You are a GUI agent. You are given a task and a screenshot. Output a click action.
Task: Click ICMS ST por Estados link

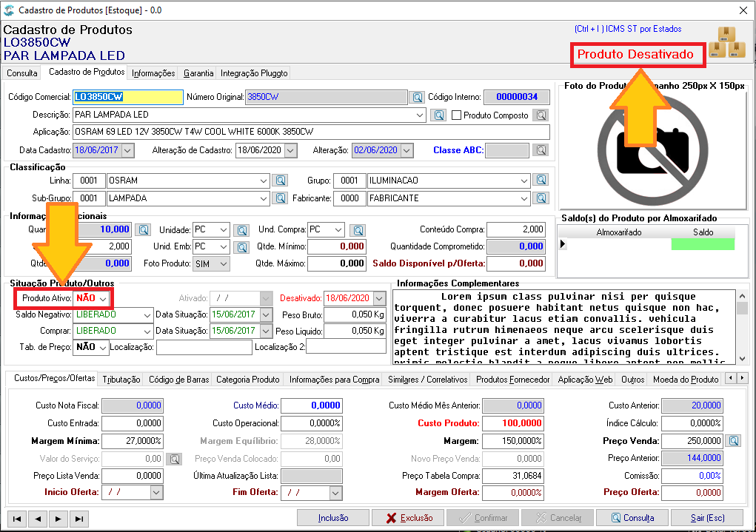(x=628, y=29)
